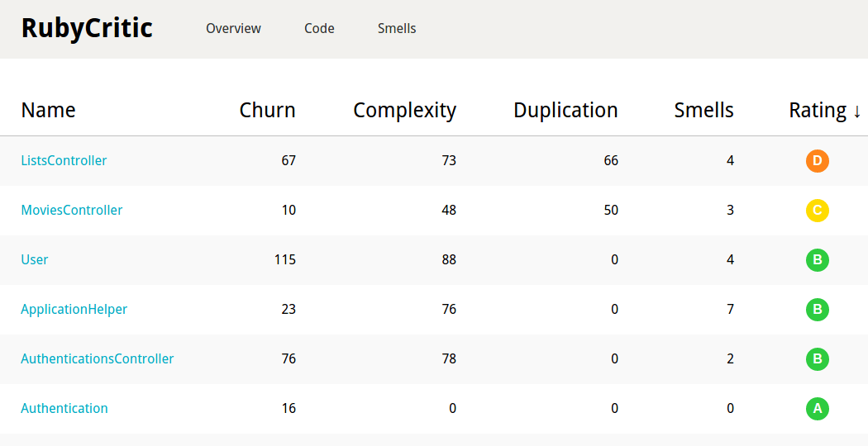Sort the table by Name column

(48, 111)
